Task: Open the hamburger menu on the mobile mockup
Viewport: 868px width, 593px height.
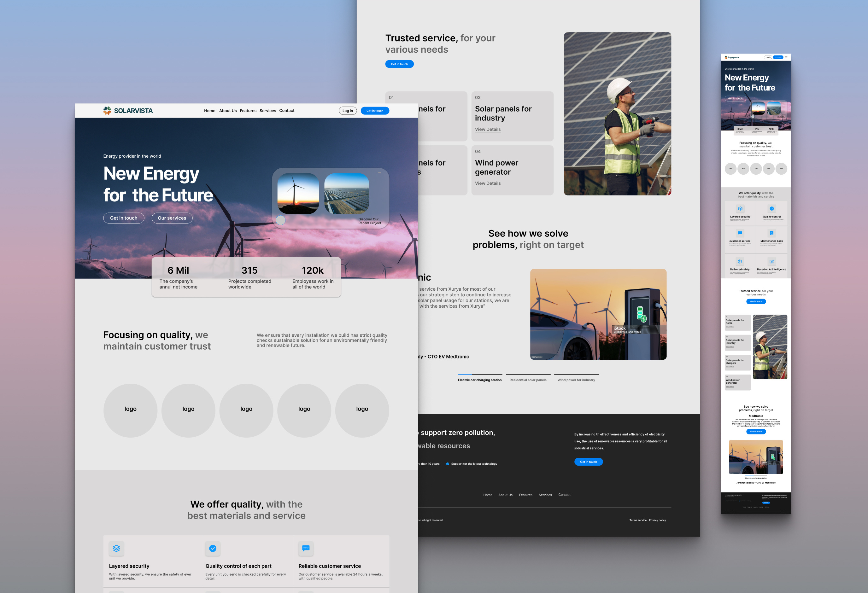Action: [787, 57]
